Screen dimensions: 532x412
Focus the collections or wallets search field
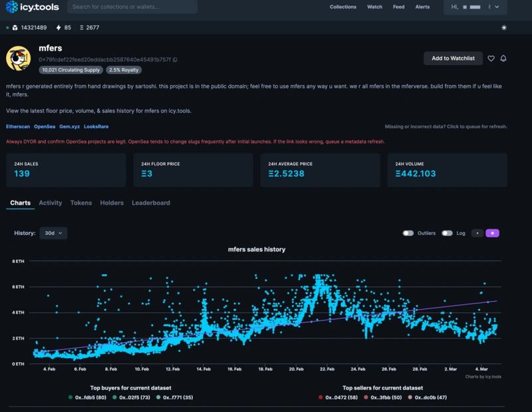point(132,7)
